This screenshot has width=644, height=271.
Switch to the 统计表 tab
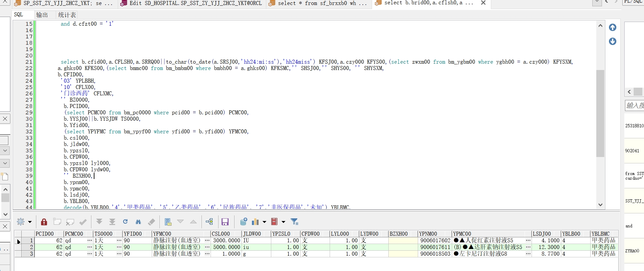pos(67,15)
